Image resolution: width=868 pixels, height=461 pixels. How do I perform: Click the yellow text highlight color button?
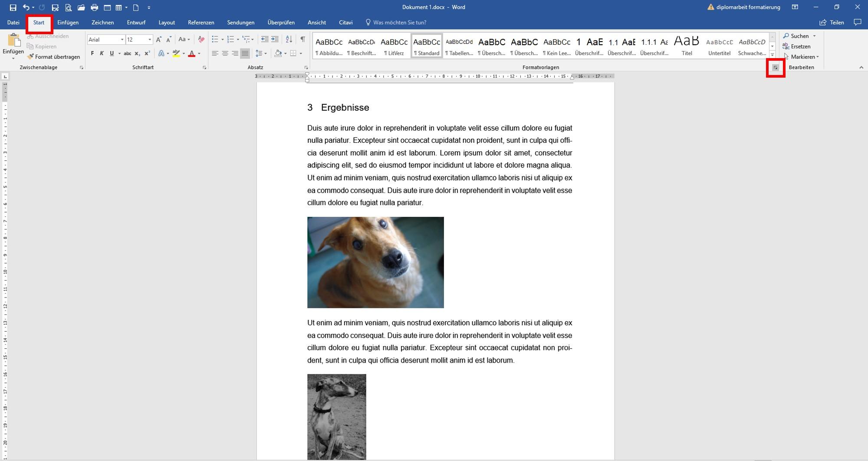(x=176, y=53)
